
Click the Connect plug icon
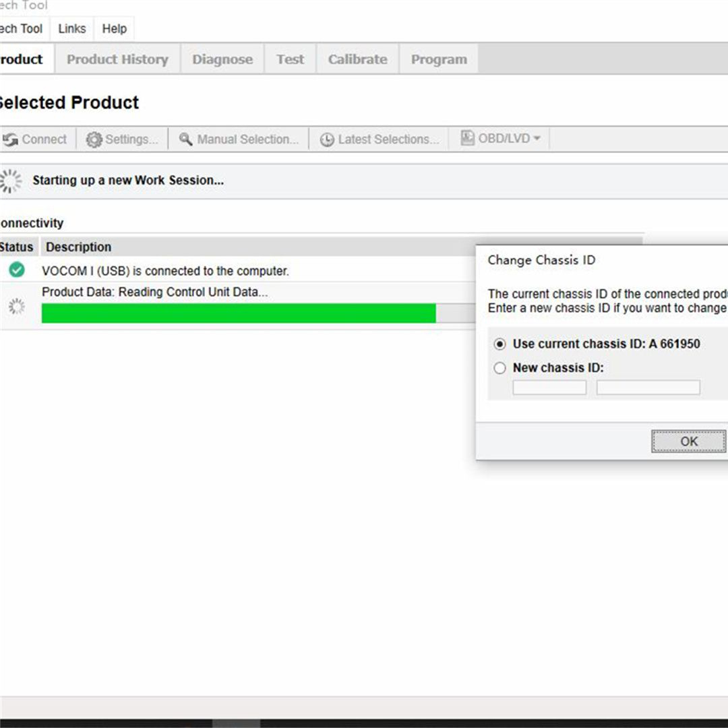(x=9, y=140)
